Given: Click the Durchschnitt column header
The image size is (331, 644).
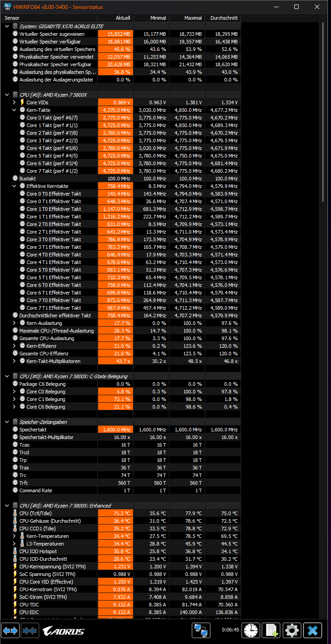Looking at the screenshot, I should tap(223, 18).
